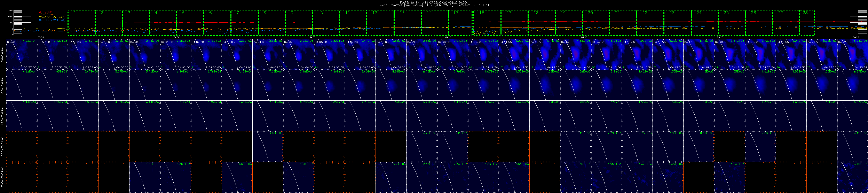
Task: Click the 25.0-50.0 keV row label
Action: (x=3, y=146)
